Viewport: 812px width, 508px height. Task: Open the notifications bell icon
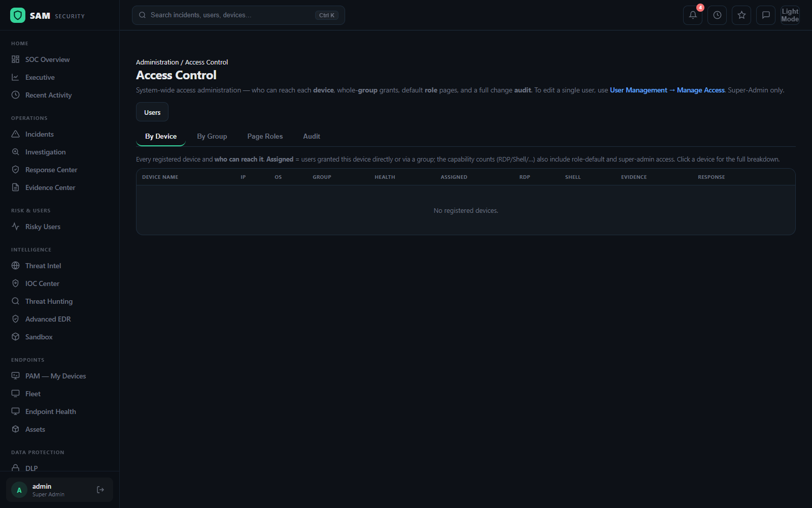click(x=693, y=15)
